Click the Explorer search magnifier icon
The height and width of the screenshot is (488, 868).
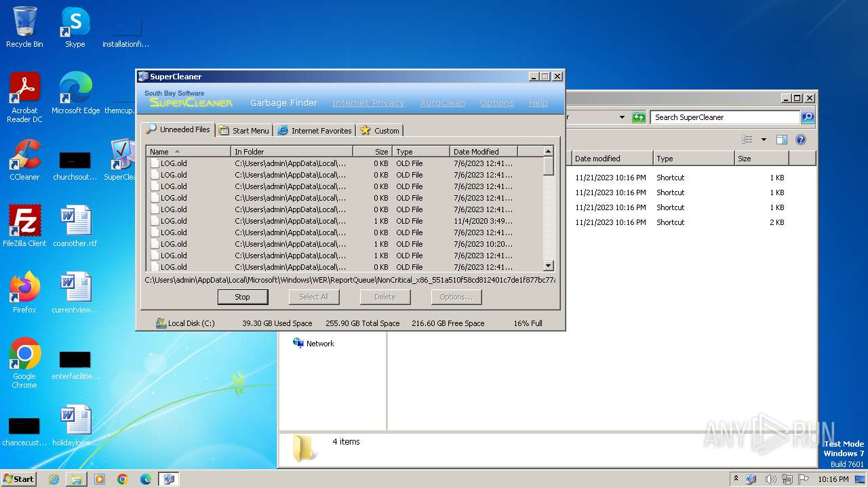click(807, 117)
